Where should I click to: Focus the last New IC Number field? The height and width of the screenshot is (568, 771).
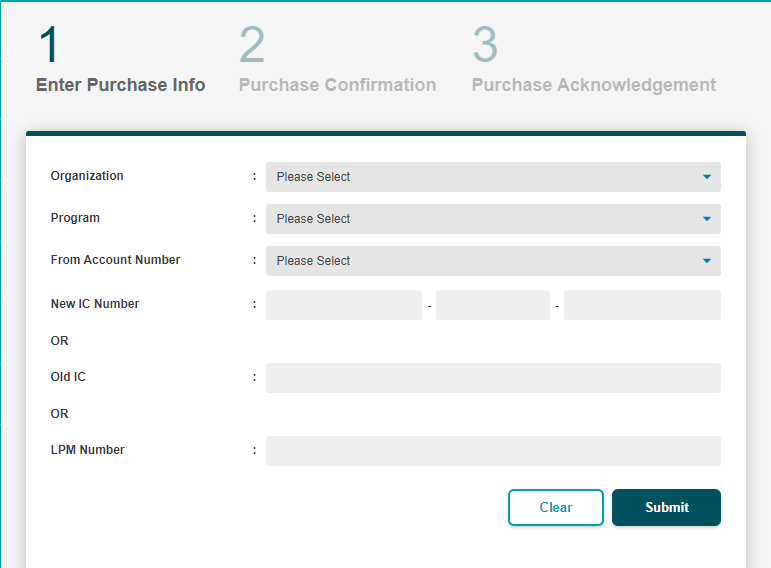coord(642,305)
